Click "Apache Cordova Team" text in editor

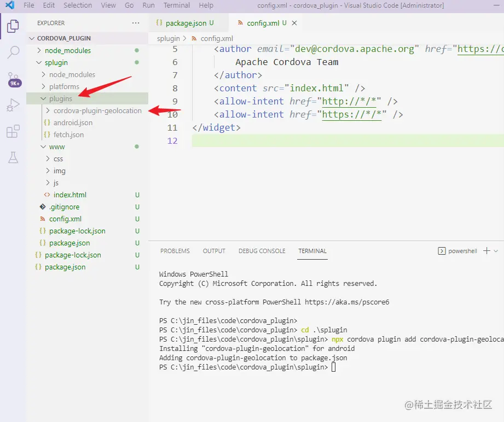287,62
